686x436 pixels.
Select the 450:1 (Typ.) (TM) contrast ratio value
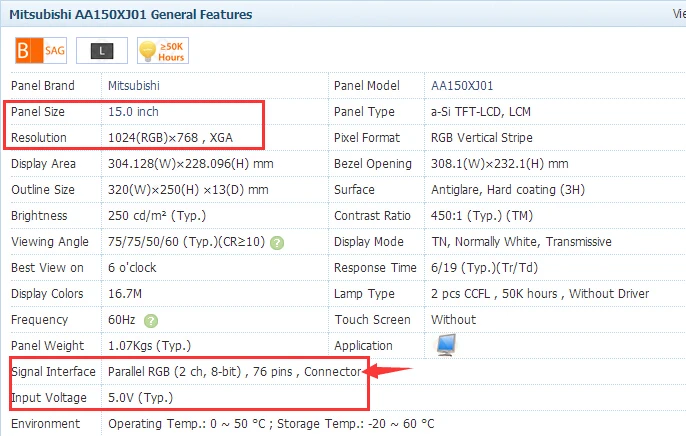pos(482,216)
